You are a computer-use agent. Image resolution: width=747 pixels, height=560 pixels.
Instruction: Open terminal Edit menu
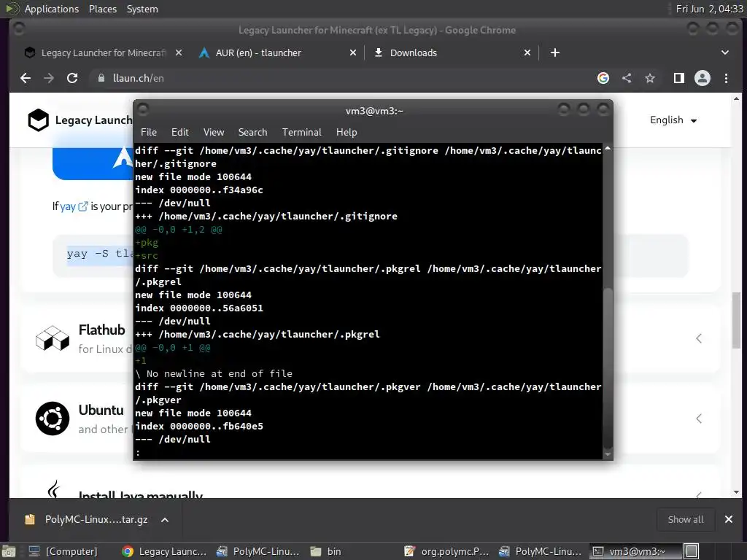click(179, 133)
